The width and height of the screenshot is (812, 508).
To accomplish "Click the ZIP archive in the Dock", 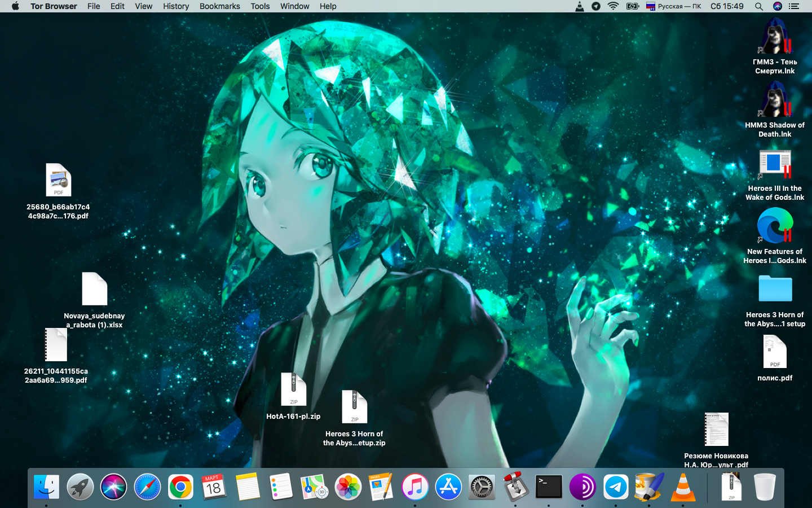I will [x=731, y=487].
